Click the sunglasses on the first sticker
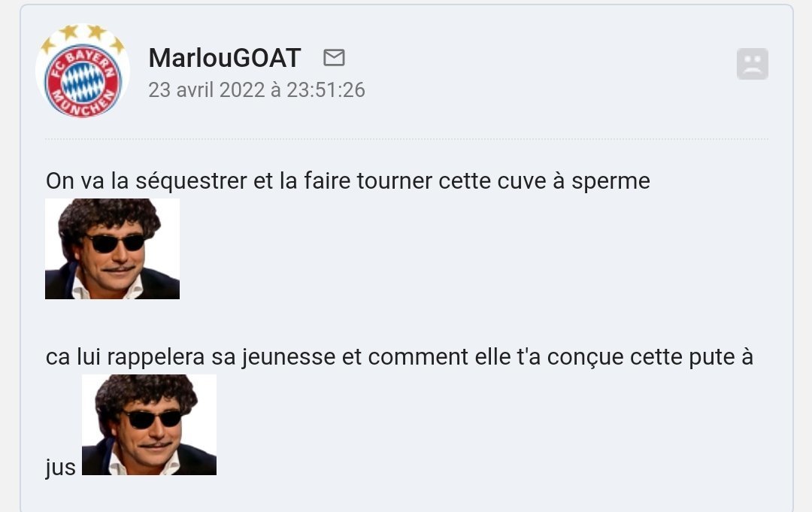812x512 pixels. coord(114,242)
